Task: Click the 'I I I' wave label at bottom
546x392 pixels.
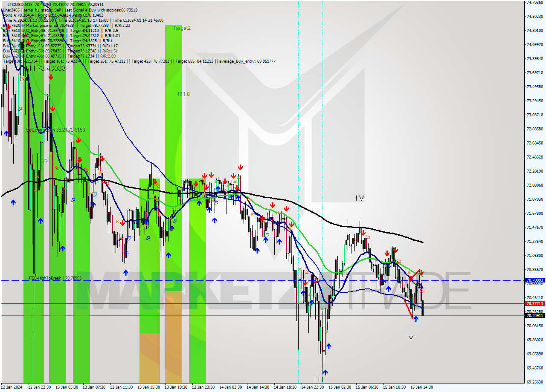Action: 319,379
